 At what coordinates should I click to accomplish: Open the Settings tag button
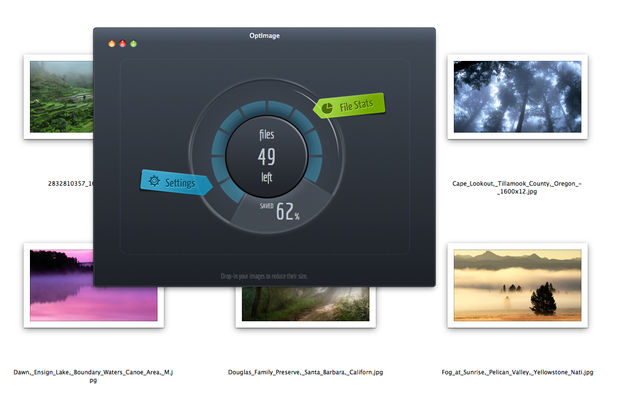[176, 183]
